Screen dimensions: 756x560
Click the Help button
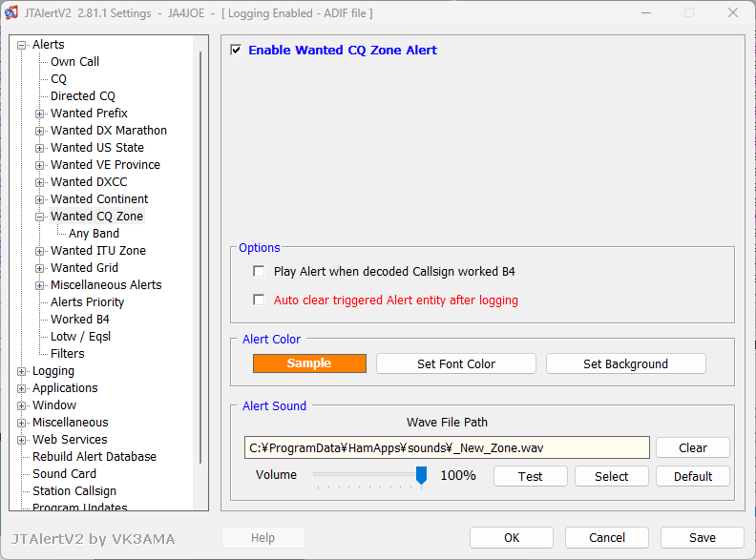(262, 538)
